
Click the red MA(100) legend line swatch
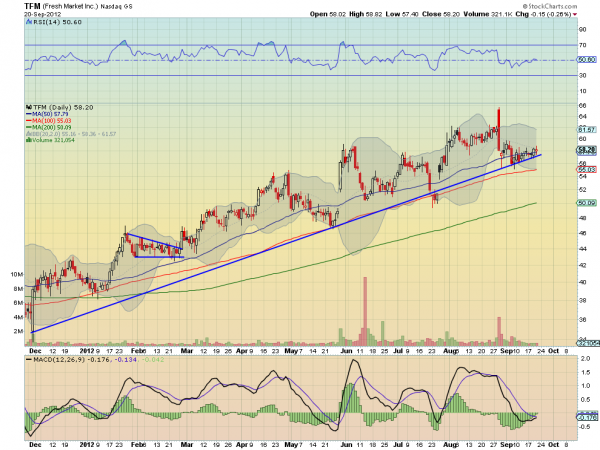point(29,121)
